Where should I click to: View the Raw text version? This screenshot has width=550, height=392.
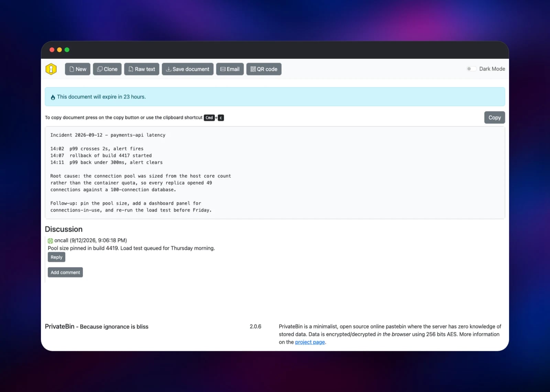point(142,69)
